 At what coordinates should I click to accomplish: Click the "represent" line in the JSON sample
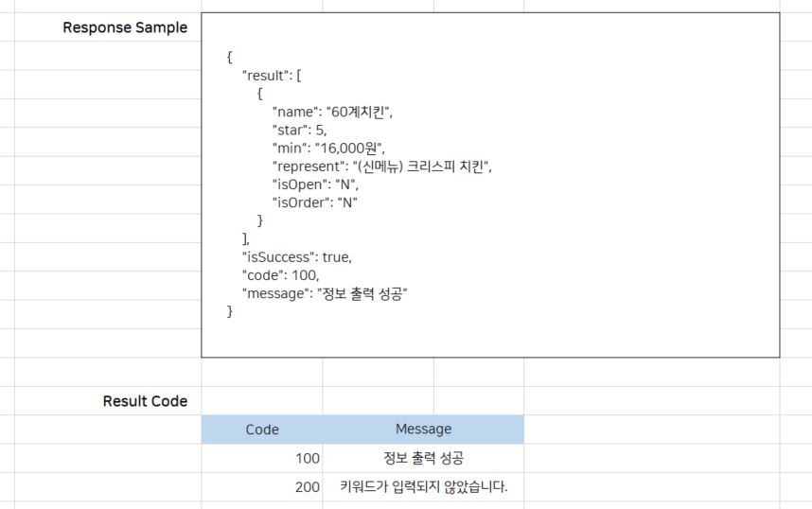pos(382,167)
